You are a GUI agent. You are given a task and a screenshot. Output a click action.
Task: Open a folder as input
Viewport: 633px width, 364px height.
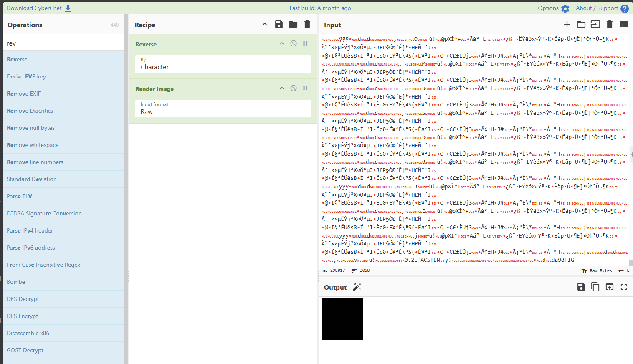[x=581, y=25]
